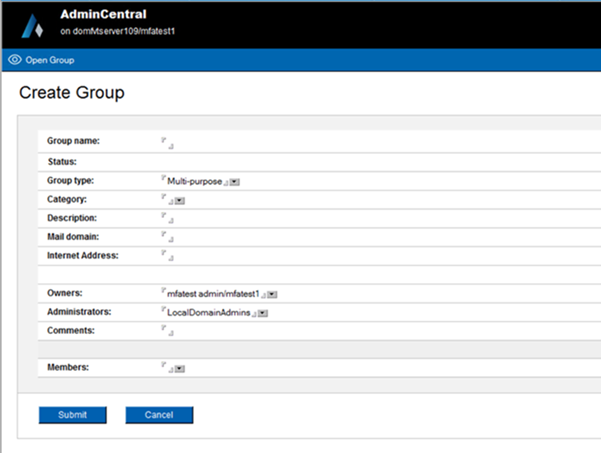Open the Administrators dropdown arrow
The image size is (601, 453).
(262, 314)
